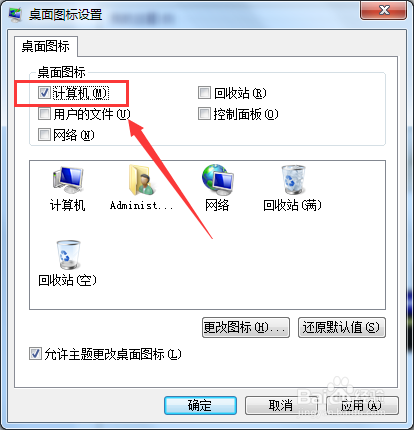Select the 回收站(满) full recycle bin icon
Image resolution: width=414 pixels, height=430 pixels.
point(293,180)
